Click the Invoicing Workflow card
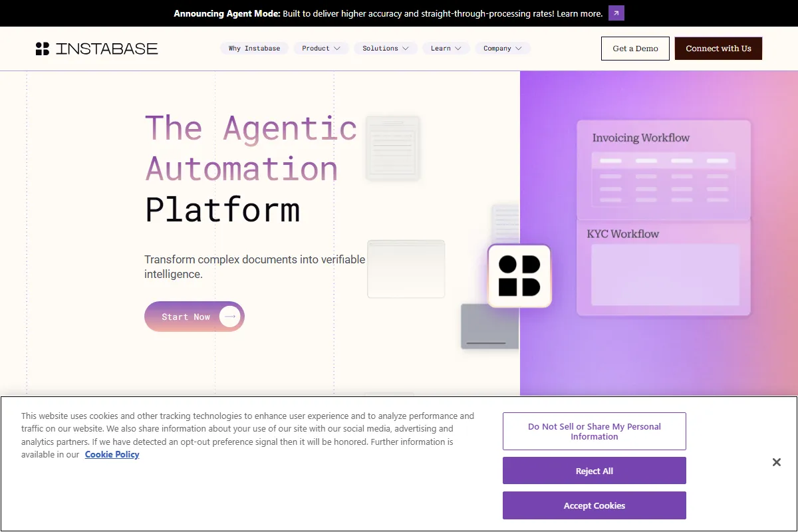The height and width of the screenshot is (532, 798). pyautogui.click(x=664, y=170)
